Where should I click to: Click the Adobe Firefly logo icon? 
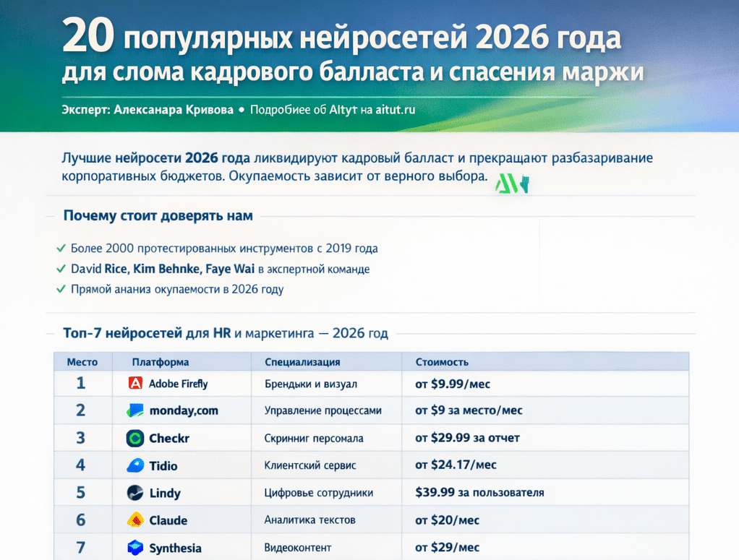[134, 384]
